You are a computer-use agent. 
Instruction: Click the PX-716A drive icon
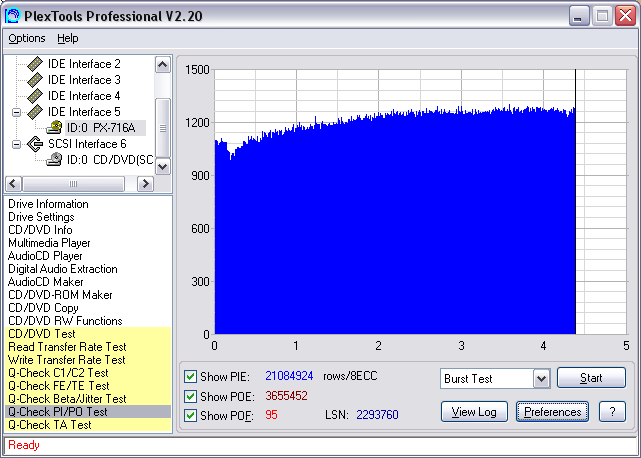point(54,128)
